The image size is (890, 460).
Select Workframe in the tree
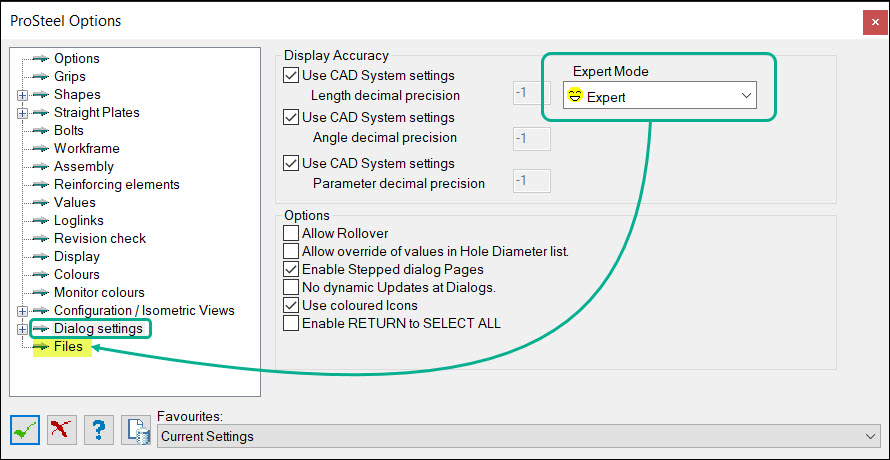click(87, 149)
